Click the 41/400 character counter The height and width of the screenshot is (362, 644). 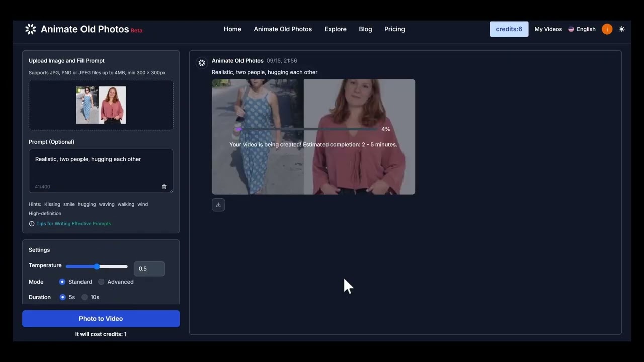click(42, 187)
